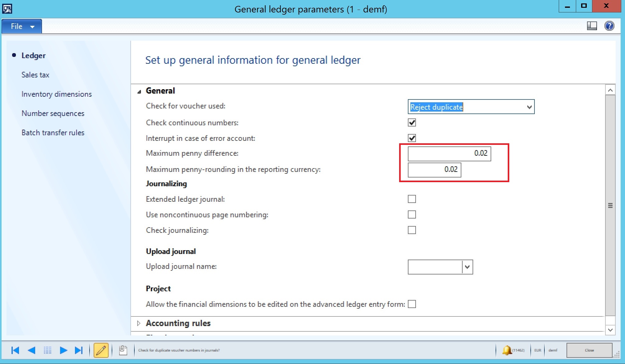
Task: Tick the Check journalizing checkbox
Action: (x=412, y=230)
